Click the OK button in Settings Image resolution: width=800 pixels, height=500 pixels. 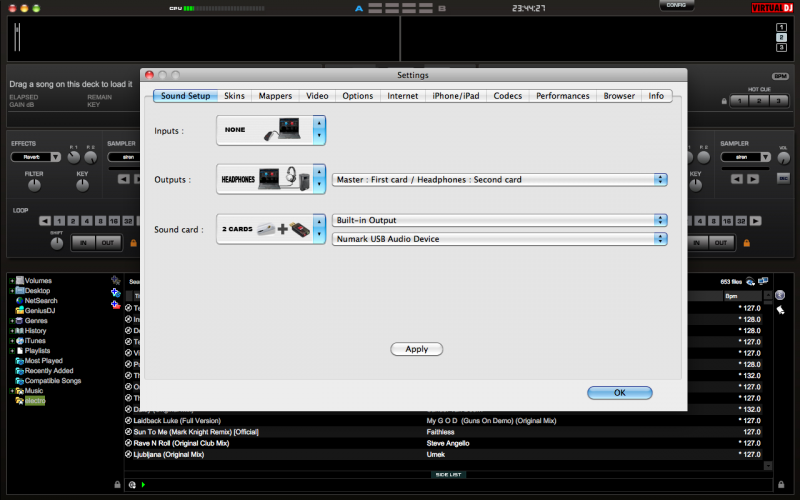point(619,393)
